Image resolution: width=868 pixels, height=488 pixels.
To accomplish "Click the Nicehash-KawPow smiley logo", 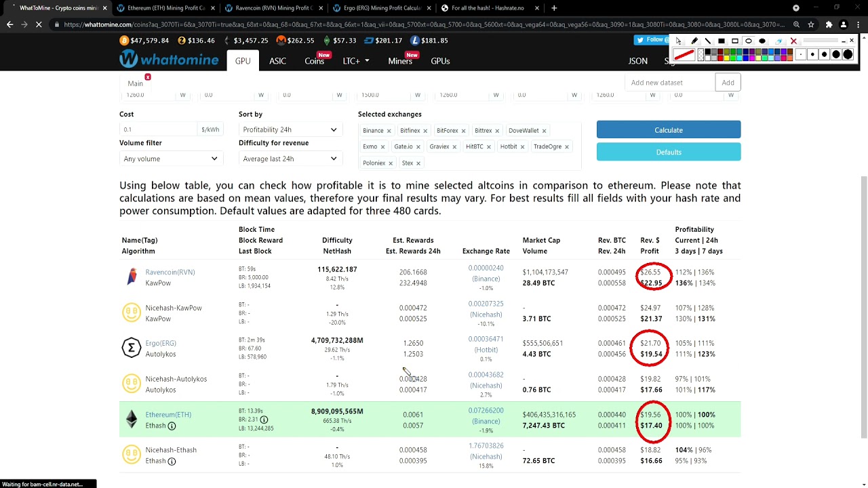I will tap(132, 312).
